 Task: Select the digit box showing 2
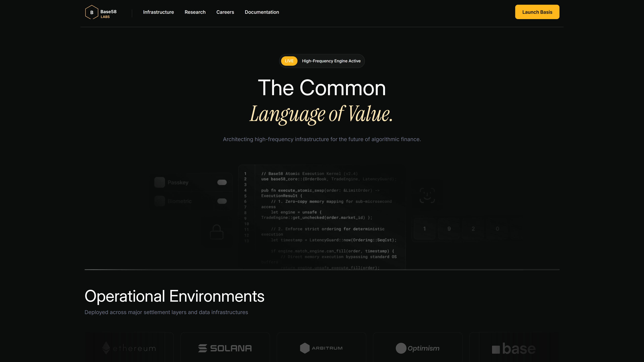[x=473, y=229]
